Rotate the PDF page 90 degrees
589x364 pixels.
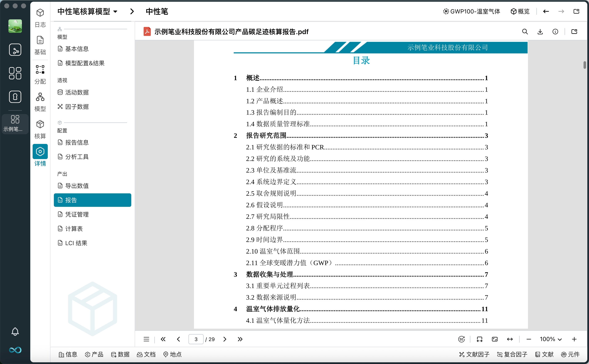point(462,339)
